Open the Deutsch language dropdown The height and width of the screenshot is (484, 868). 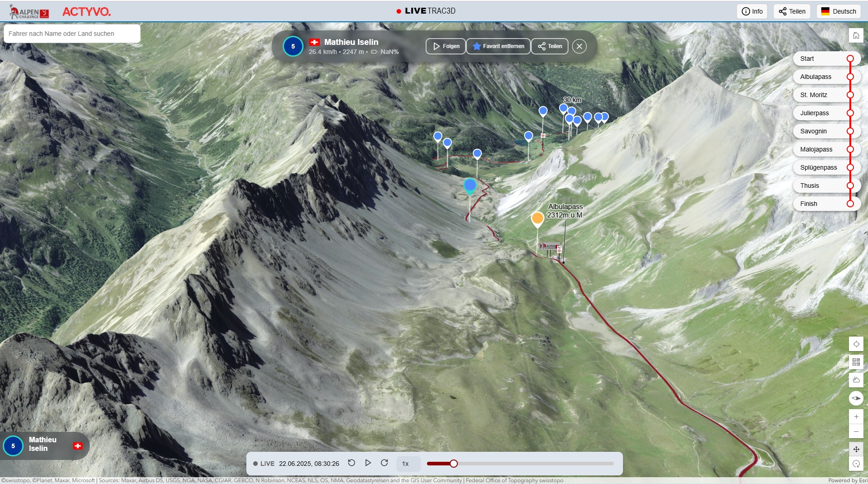tap(839, 11)
